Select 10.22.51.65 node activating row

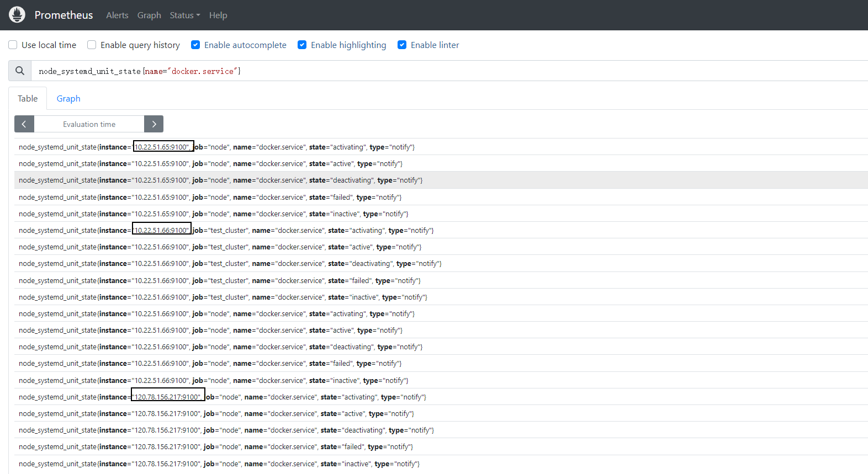(441, 147)
